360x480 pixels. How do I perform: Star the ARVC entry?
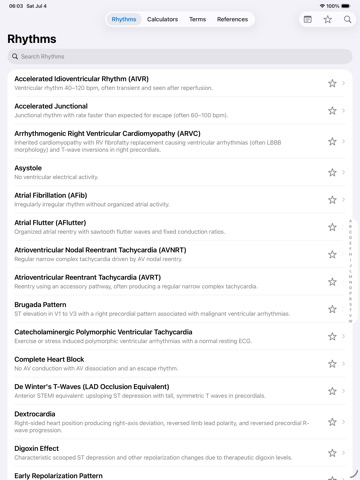click(x=332, y=141)
